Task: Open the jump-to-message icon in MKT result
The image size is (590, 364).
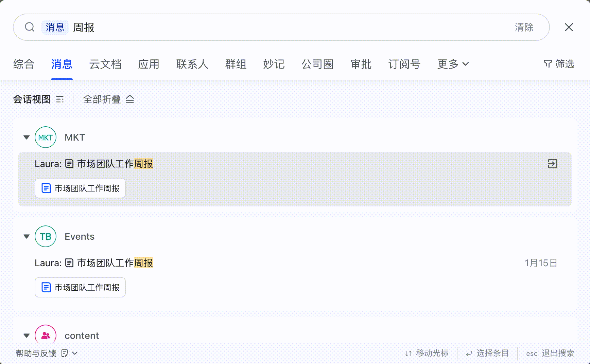Action: (552, 164)
